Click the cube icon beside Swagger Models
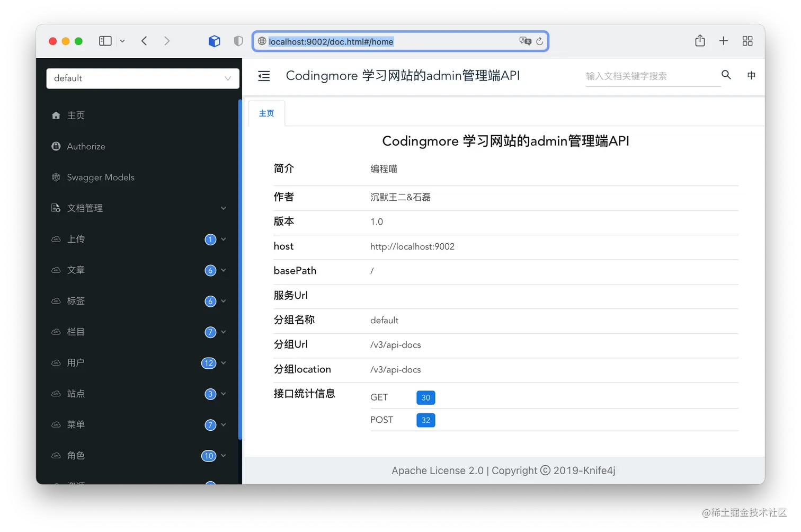 (x=56, y=177)
